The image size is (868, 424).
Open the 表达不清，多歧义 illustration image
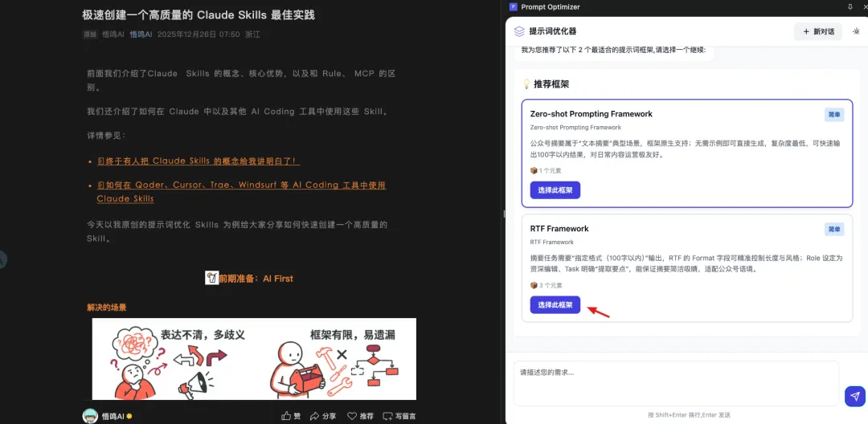[254, 359]
